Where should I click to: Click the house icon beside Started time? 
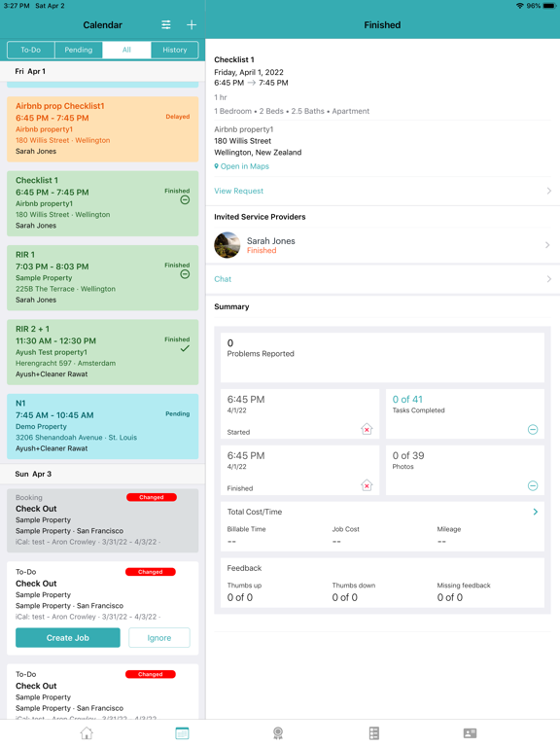tap(367, 429)
